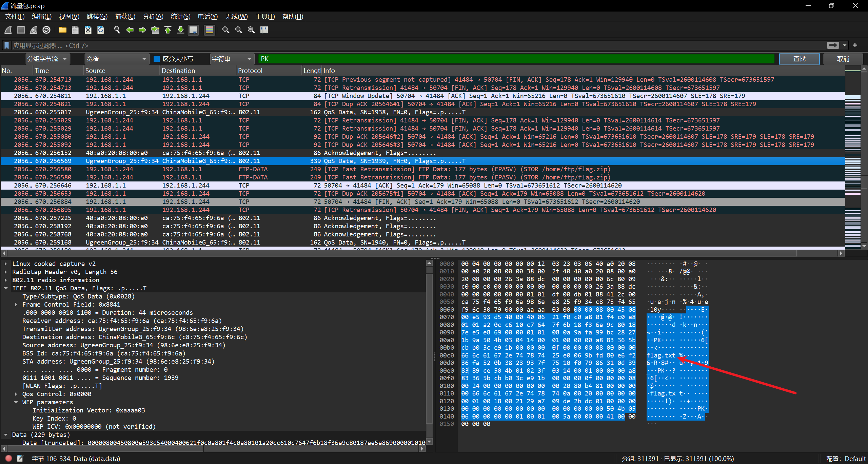Screen dimensions: 868x464
Task: Click the green PK search field
Action: [x=515, y=59]
